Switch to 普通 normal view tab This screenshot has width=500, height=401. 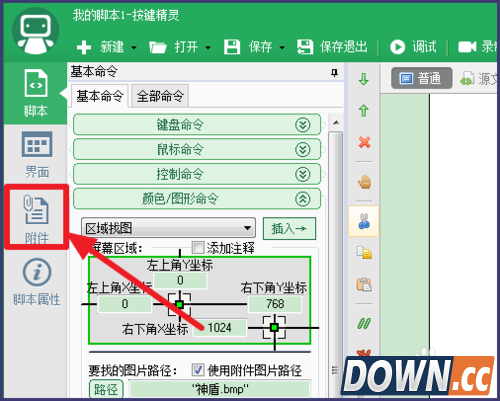coord(422,78)
